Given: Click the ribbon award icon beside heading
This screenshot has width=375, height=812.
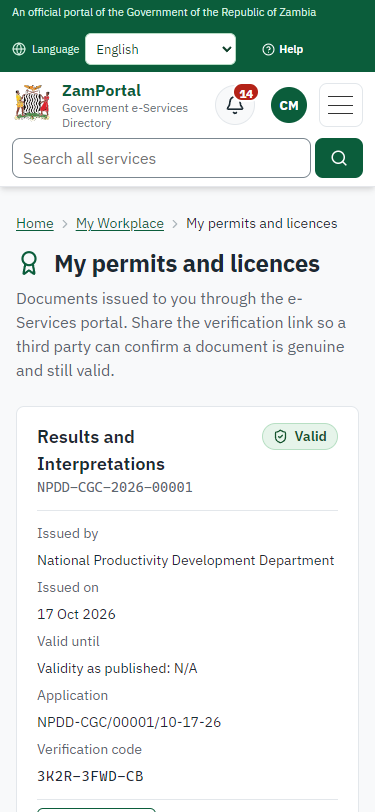Looking at the screenshot, I should pyautogui.click(x=30, y=264).
